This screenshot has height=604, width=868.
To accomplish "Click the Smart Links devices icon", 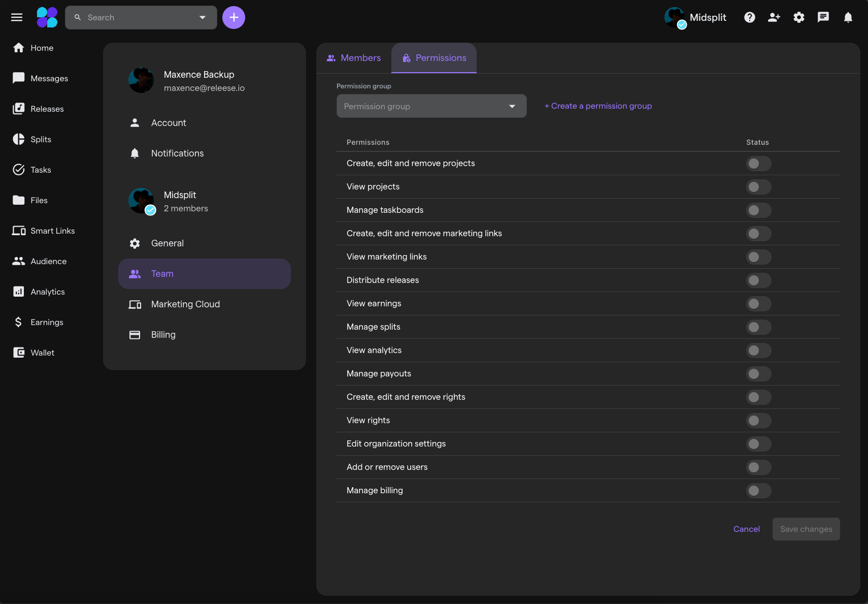I will pos(19,231).
